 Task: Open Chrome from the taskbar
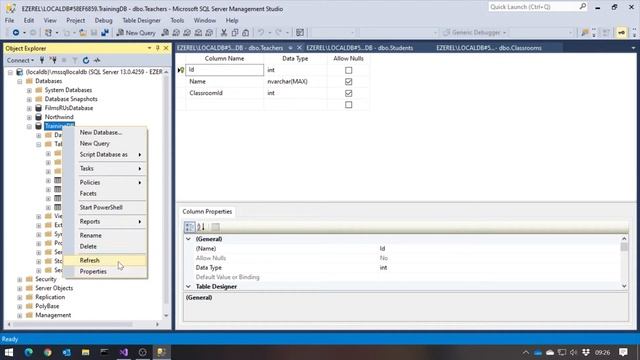coord(48,352)
